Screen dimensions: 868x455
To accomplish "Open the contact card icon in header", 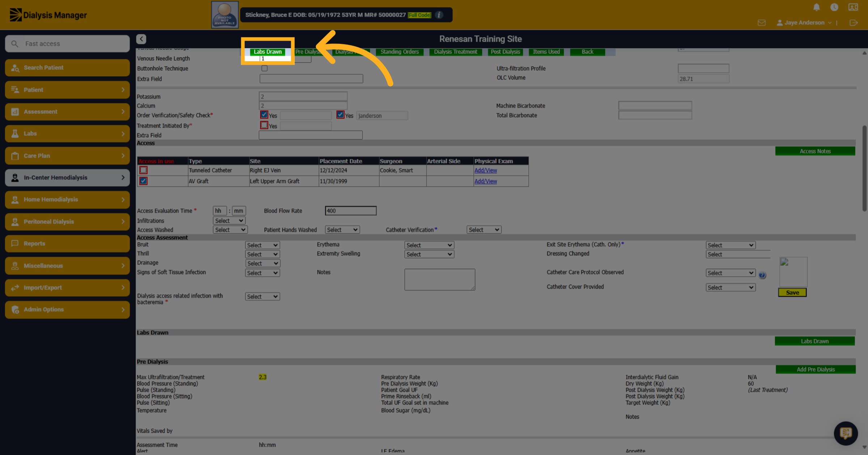I will click(x=853, y=7).
